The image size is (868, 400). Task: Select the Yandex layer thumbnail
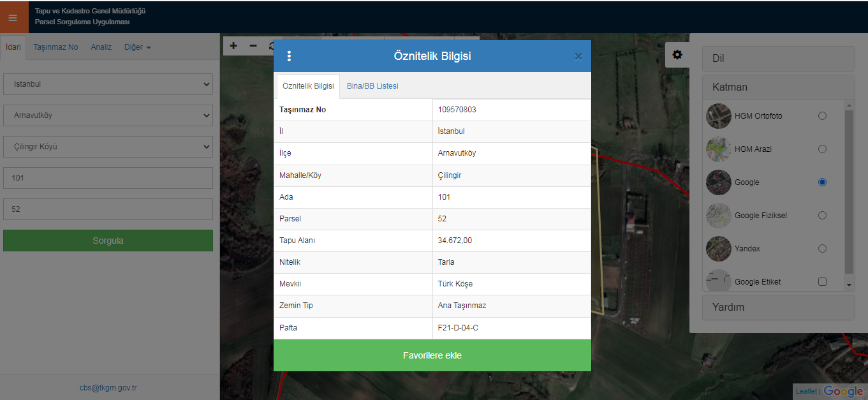719,249
